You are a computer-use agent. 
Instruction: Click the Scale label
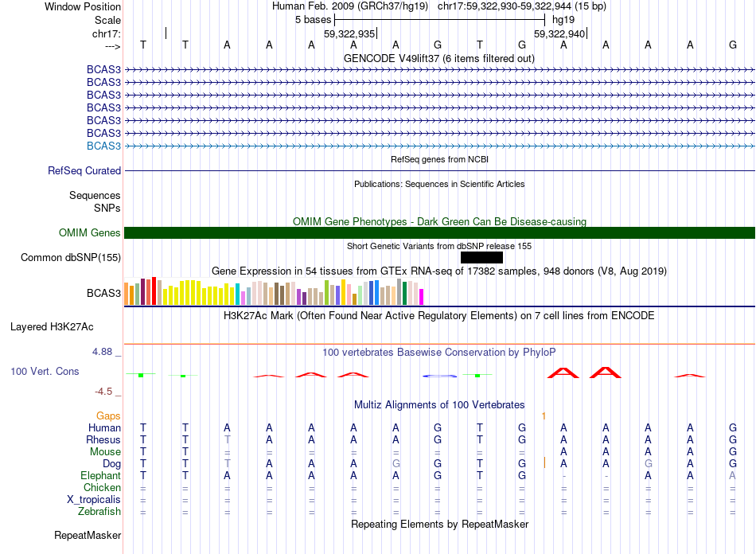click(x=107, y=20)
